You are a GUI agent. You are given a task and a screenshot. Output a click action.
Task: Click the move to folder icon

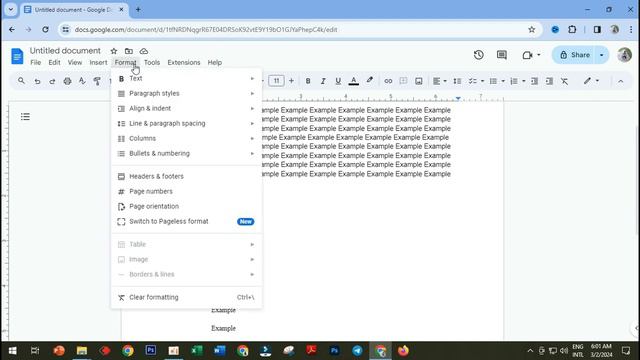[x=129, y=51]
